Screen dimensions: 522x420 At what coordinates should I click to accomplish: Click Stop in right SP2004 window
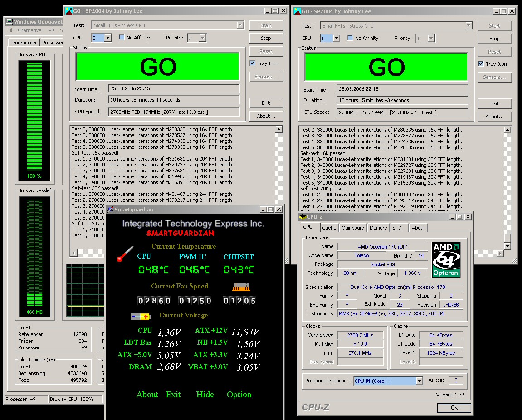pyautogui.click(x=494, y=39)
